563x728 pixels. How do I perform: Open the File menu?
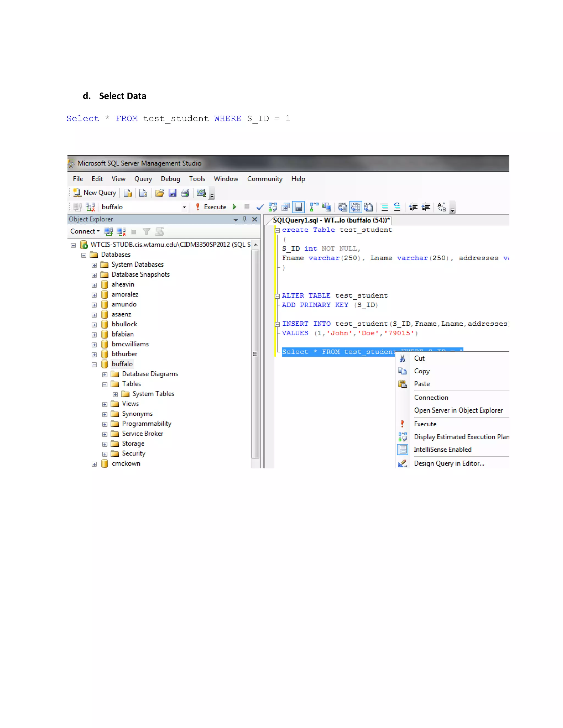78,179
